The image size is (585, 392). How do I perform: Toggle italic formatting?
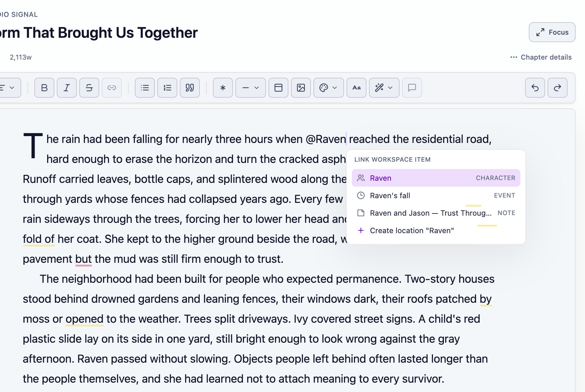67,88
